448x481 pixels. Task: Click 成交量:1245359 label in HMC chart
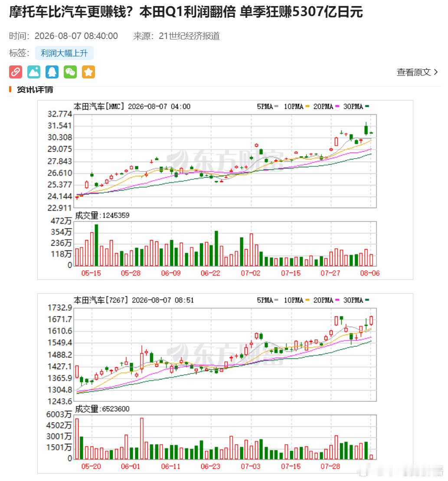tap(102, 215)
